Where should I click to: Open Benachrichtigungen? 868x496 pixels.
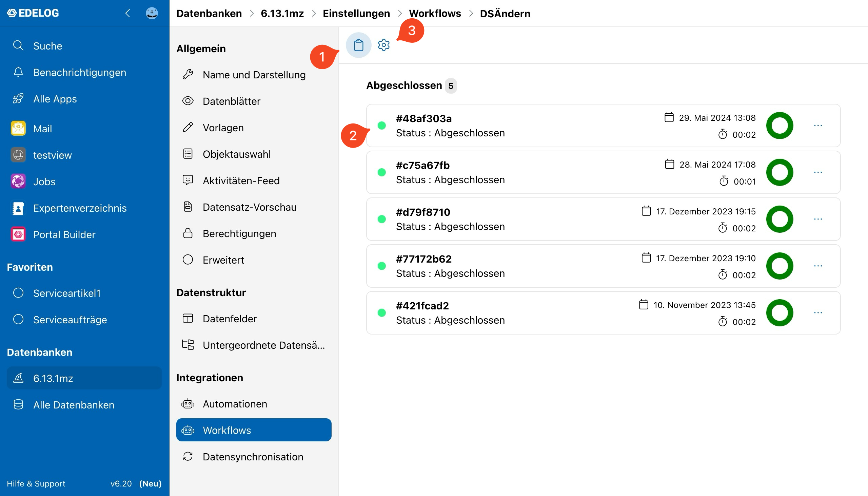click(x=85, y=72)
